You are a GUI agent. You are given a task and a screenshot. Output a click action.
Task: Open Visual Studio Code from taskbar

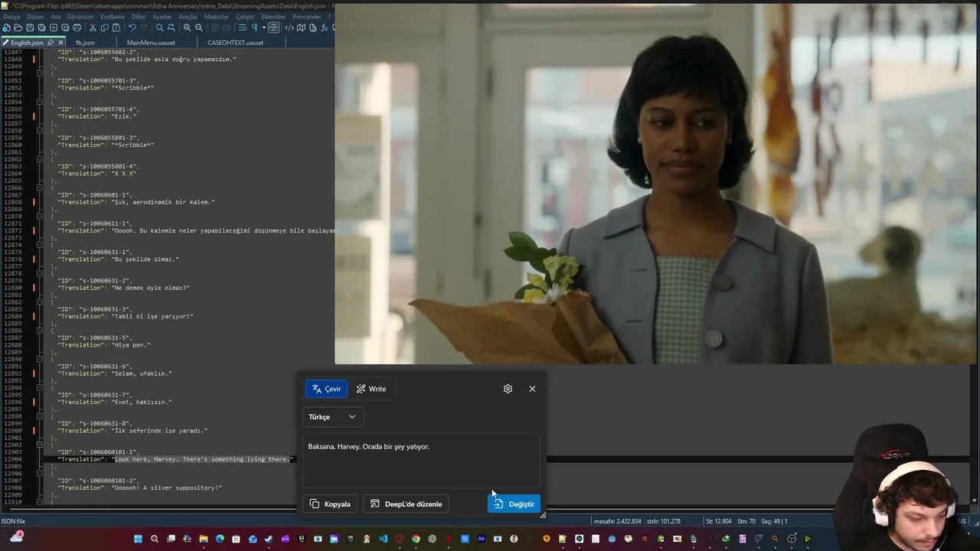click(383, 539)
